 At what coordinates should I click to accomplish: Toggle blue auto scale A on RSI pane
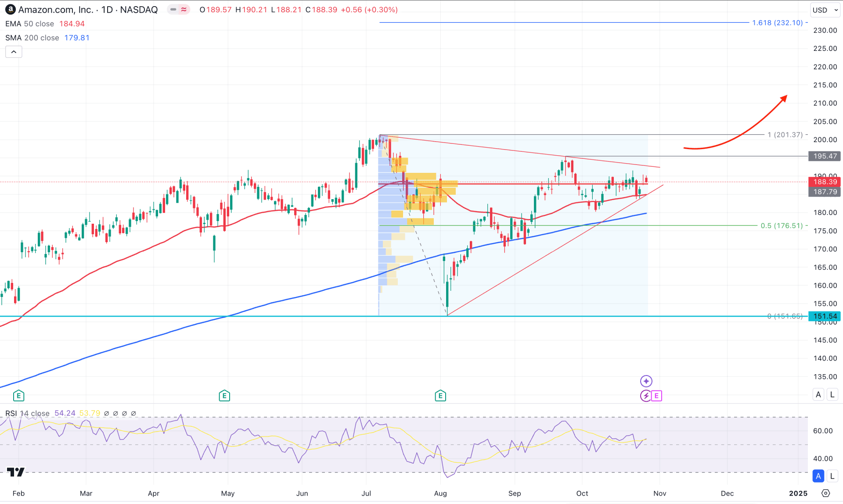click(818, 476)
